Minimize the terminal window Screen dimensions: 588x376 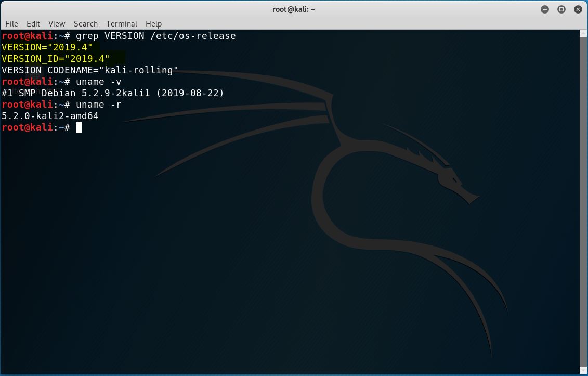pos(545,9)
